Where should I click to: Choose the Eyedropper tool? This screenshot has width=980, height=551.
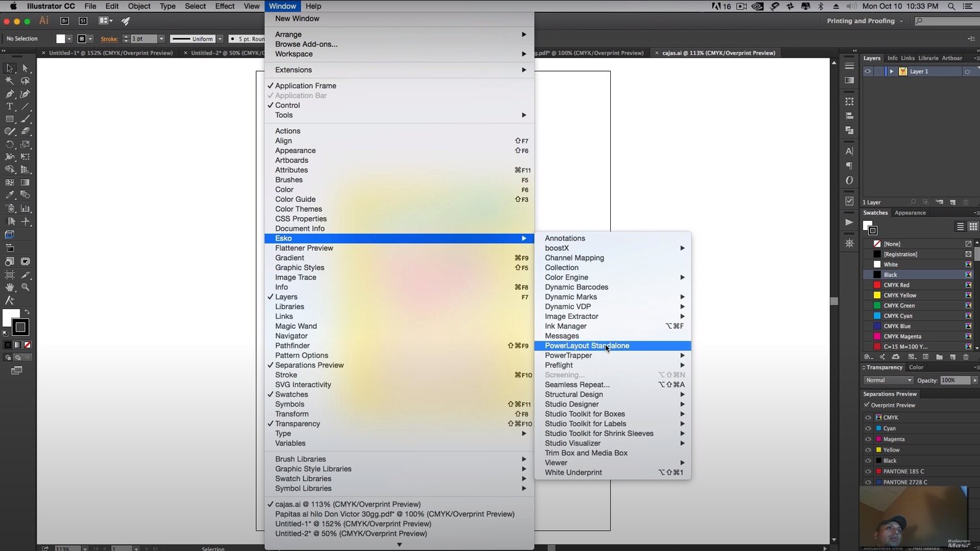point(10,195)
